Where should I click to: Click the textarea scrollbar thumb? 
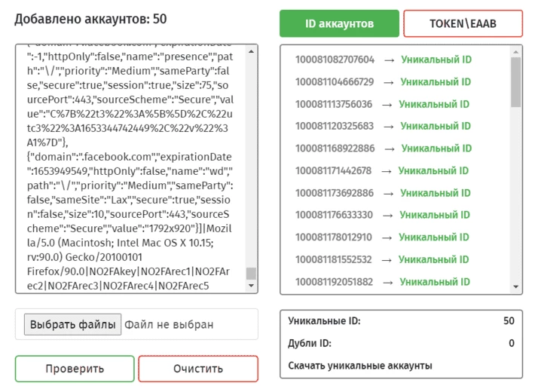tap(251, 274)
